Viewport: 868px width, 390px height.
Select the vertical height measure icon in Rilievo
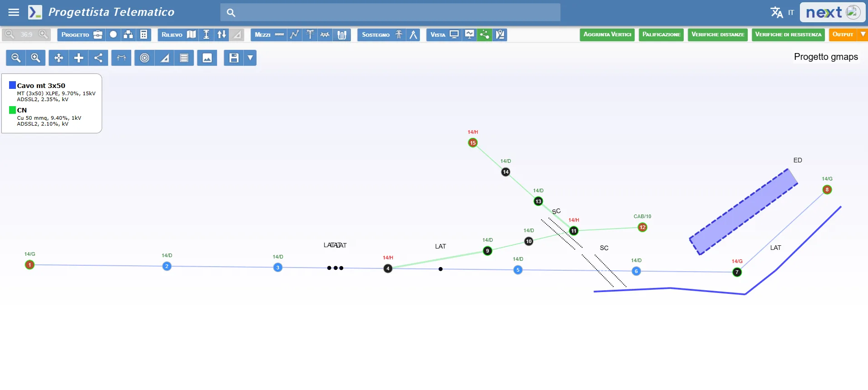pos(207,34)
